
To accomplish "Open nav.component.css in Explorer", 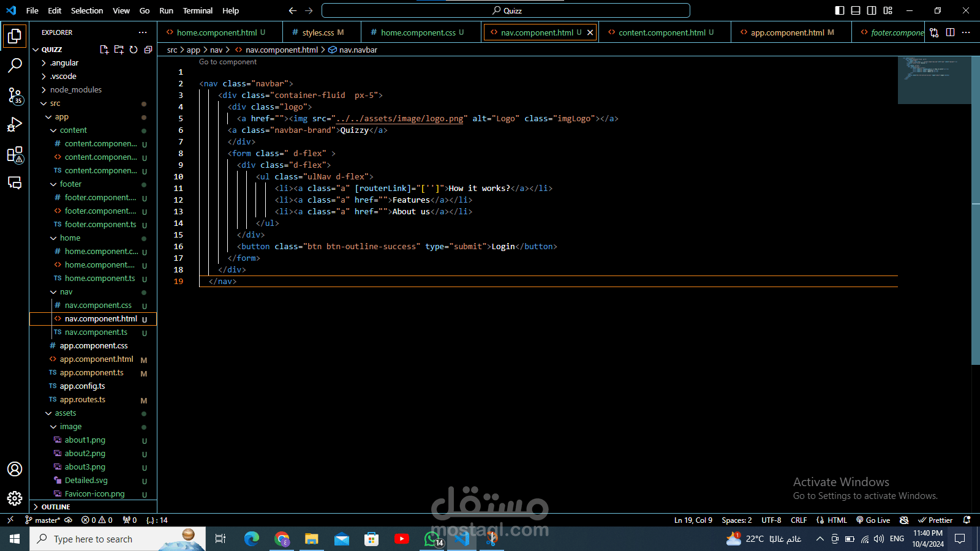I will [x=93, y=305].
